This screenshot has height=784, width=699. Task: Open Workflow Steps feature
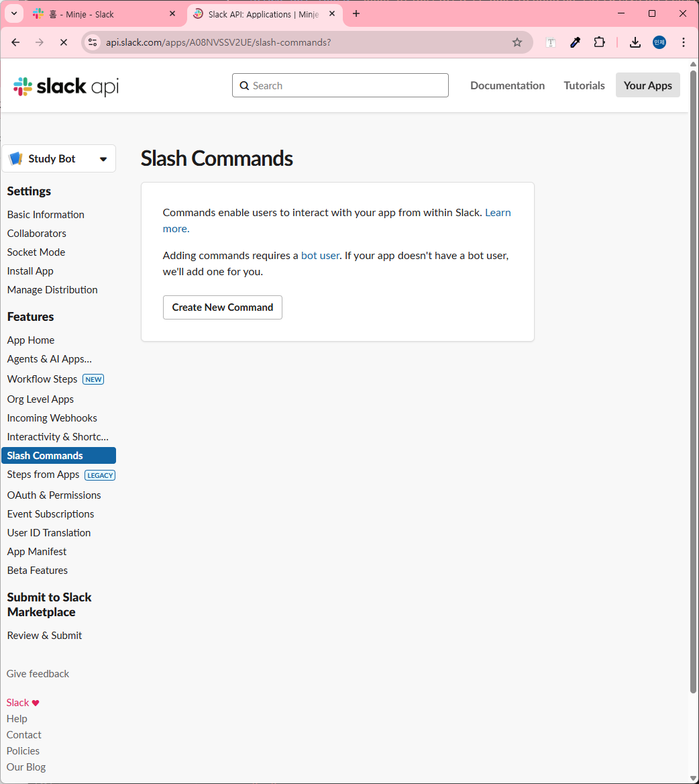[x=42, y=379]
